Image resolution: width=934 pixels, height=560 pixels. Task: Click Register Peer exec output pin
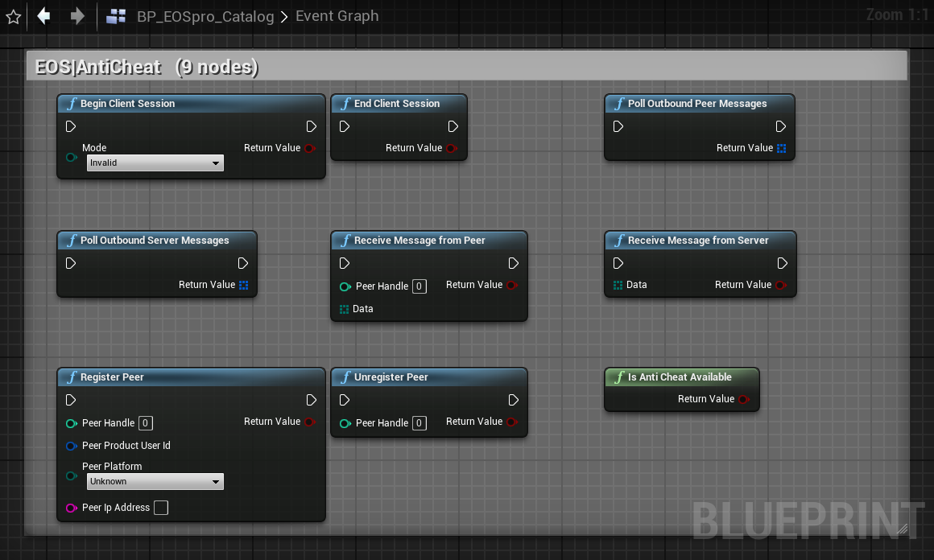(x=311, y=400)
